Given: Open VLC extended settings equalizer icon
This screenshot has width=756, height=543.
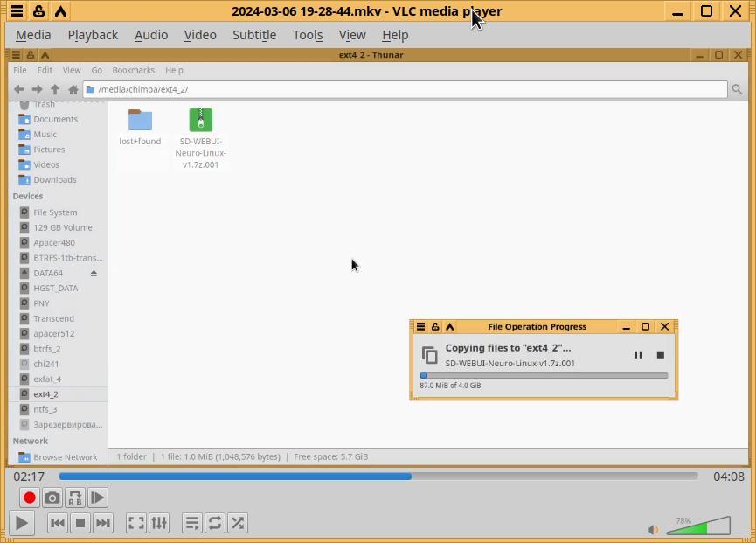Looking at the screenshot, I should click(159, 523).
